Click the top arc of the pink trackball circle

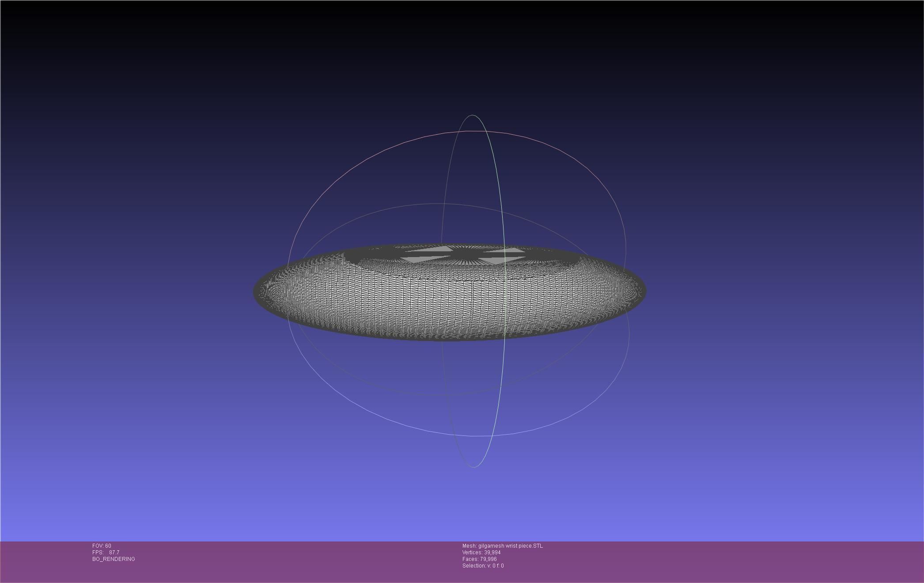click(473, 131)
